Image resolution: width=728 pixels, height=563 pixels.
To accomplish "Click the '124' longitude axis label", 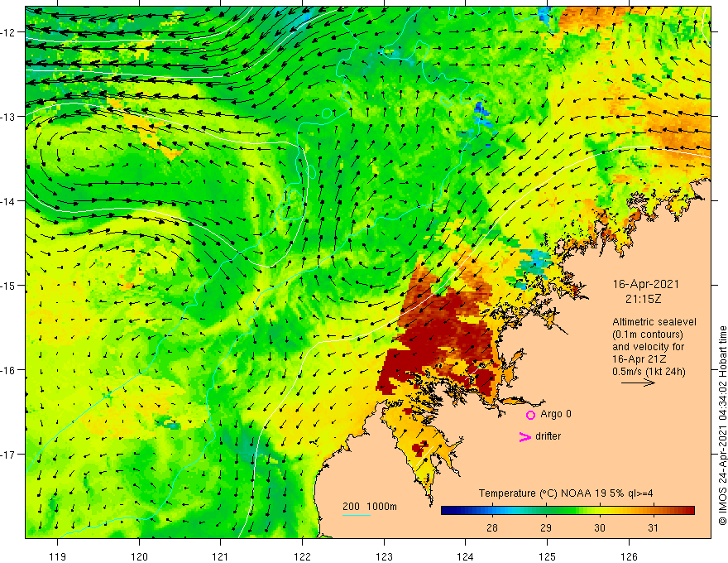I will coord(466,556).
